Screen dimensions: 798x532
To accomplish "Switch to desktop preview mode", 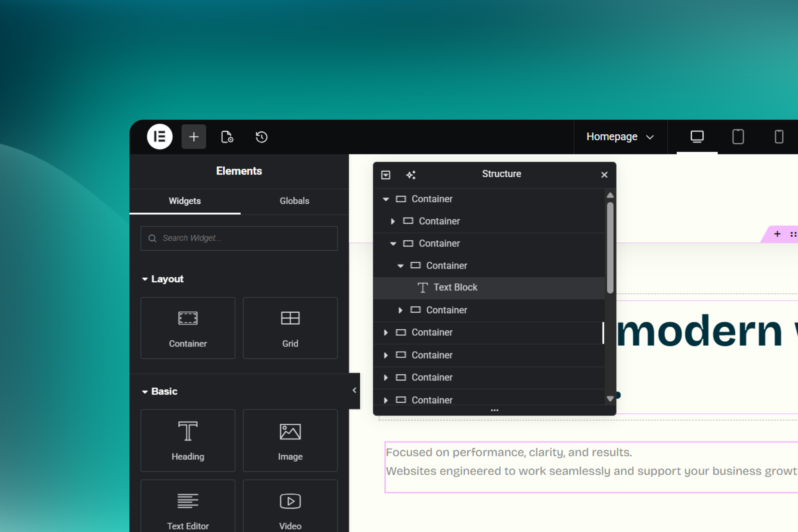I will (x=697, y=137).
